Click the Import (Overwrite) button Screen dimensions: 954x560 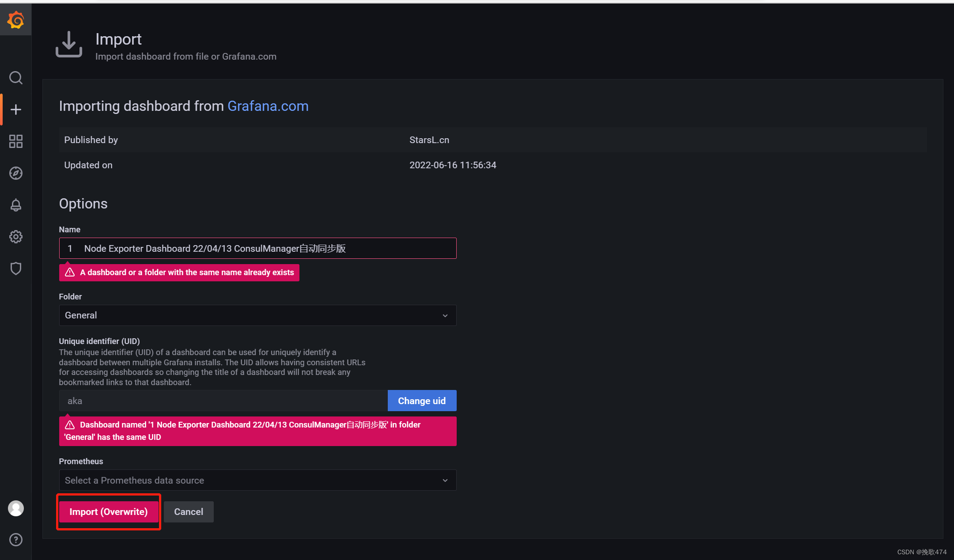click(109, 512)
